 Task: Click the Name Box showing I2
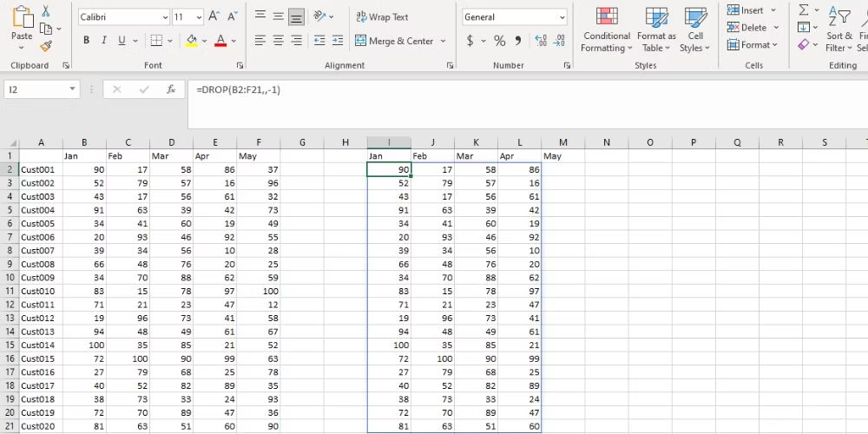click(42, 89)
